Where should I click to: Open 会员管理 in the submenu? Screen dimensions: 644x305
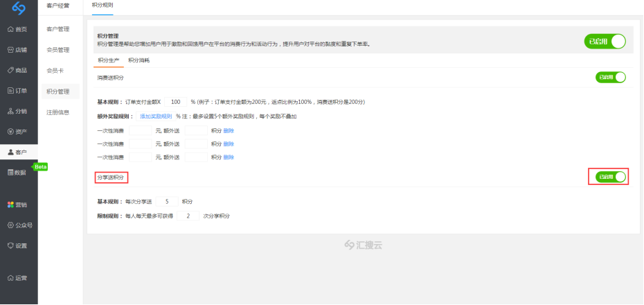[x=58, y=50]
